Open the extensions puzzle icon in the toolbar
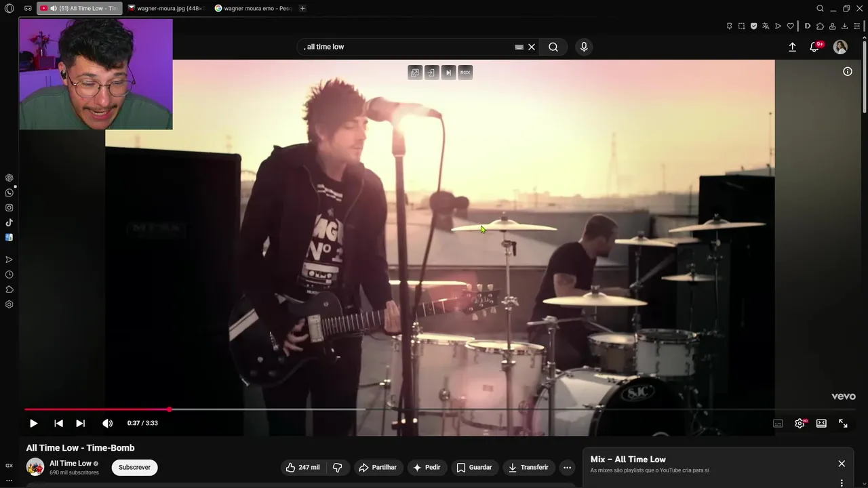The height and width of the screenshot is (488, 868). [820, 26]
